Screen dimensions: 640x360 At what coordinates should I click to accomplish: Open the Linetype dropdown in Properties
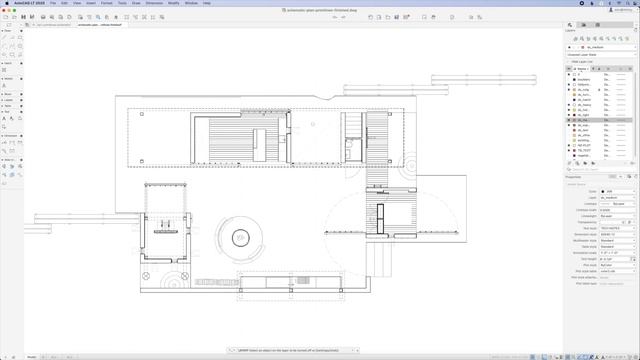(x=618, y=204)
